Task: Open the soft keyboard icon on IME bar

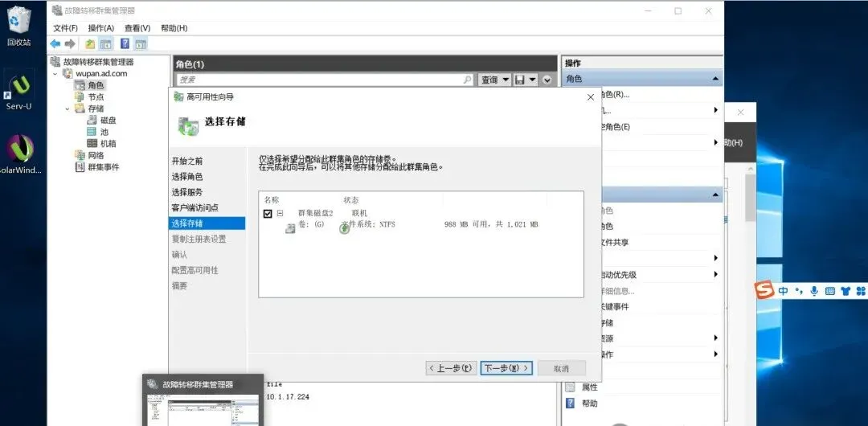Action: point(829,291)
